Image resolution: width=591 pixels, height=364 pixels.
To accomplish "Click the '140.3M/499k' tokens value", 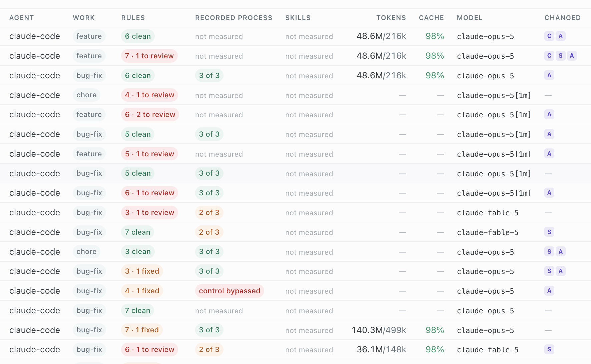I will pos(379,330).
